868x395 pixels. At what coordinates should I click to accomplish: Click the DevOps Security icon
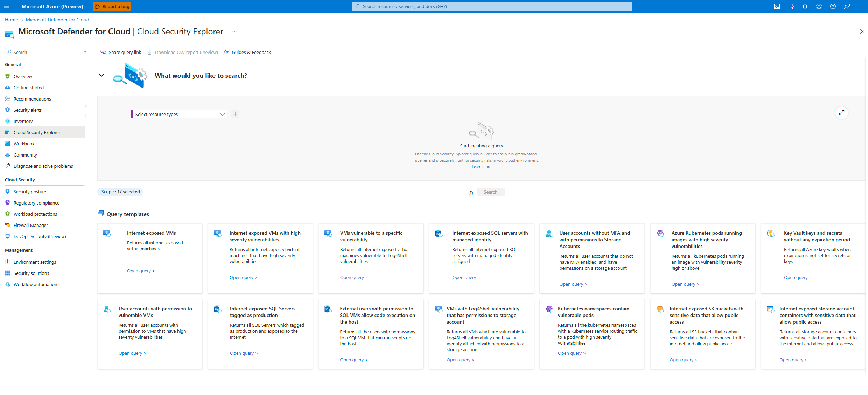(8, 236)
